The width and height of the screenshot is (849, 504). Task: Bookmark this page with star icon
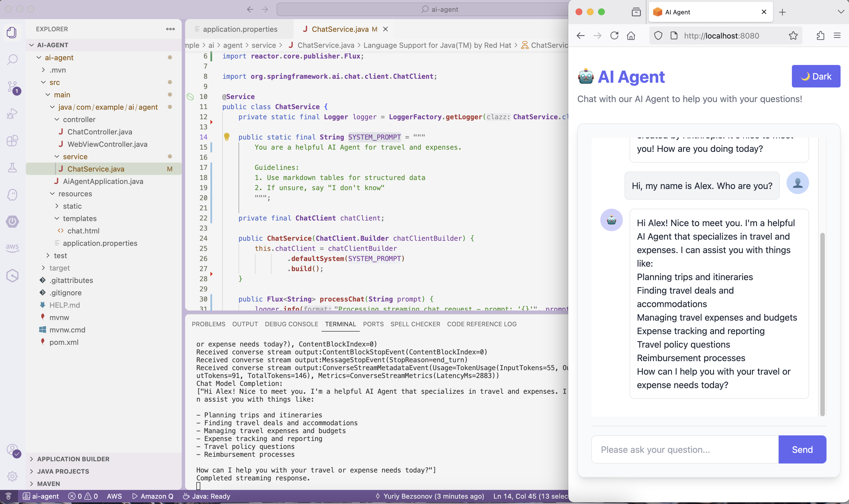pyautogui.click(x=793, y=36)
